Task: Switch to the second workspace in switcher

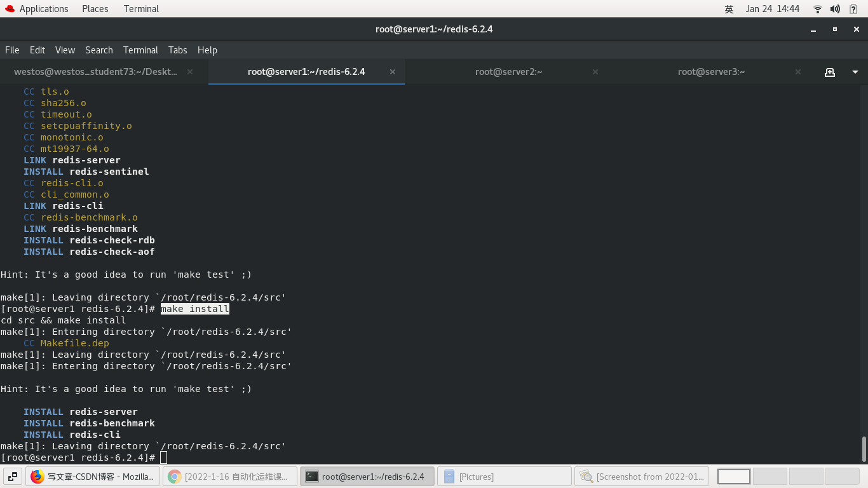Action: [x=770, y=477]
